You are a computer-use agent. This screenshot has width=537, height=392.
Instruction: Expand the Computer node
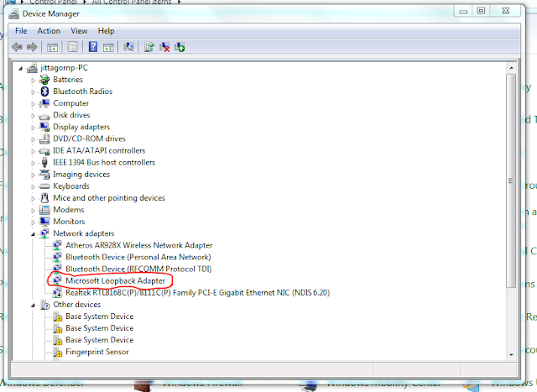33,104
